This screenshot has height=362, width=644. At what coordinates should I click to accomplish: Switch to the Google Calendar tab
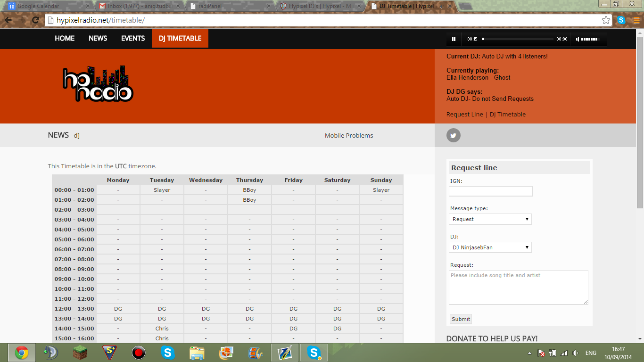point(49,6)
